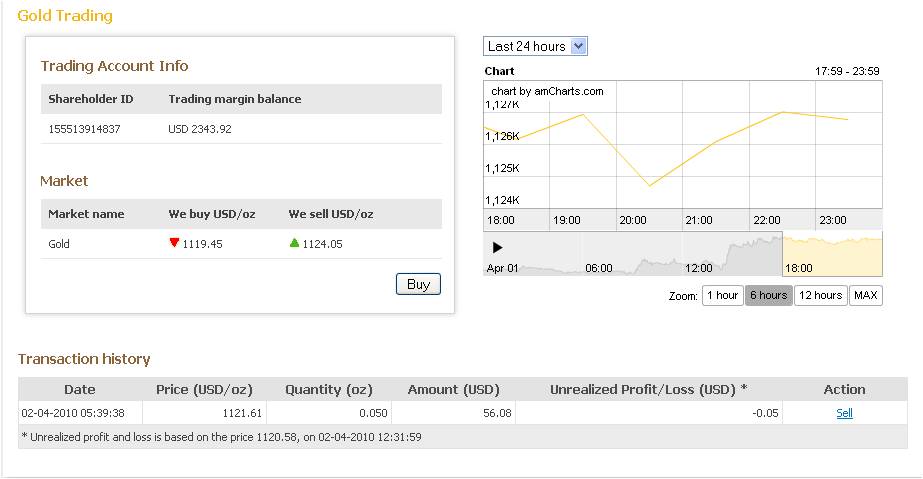Click the chart play arrow

497,248
